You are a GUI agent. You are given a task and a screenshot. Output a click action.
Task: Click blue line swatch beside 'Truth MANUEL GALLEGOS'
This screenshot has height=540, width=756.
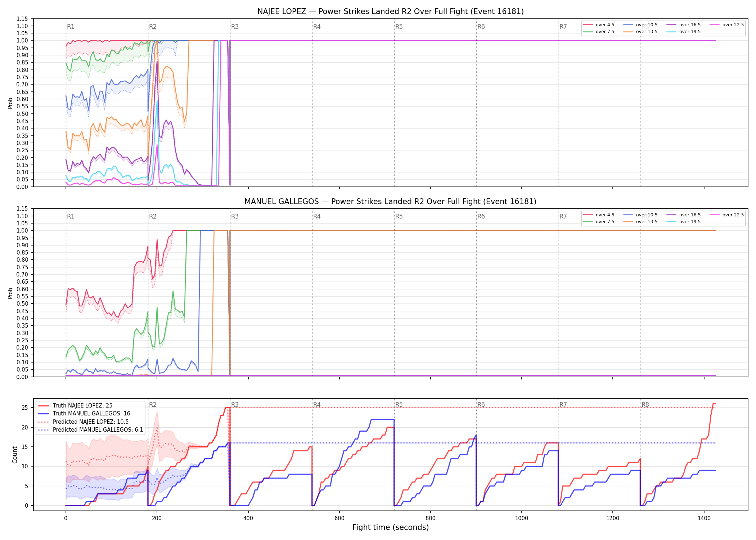tap(44, 414)
